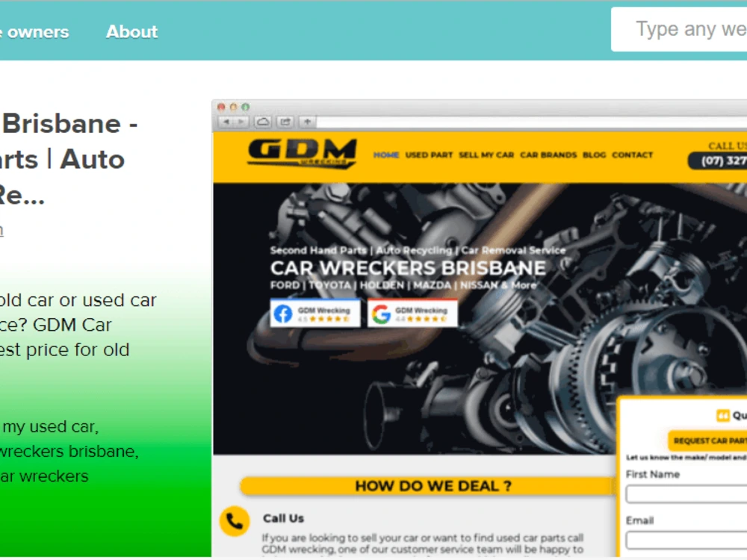The width and height of the screenshot is (747, 560).
Task: Click the mockup browser back arrow
Action: pos(226,122)
